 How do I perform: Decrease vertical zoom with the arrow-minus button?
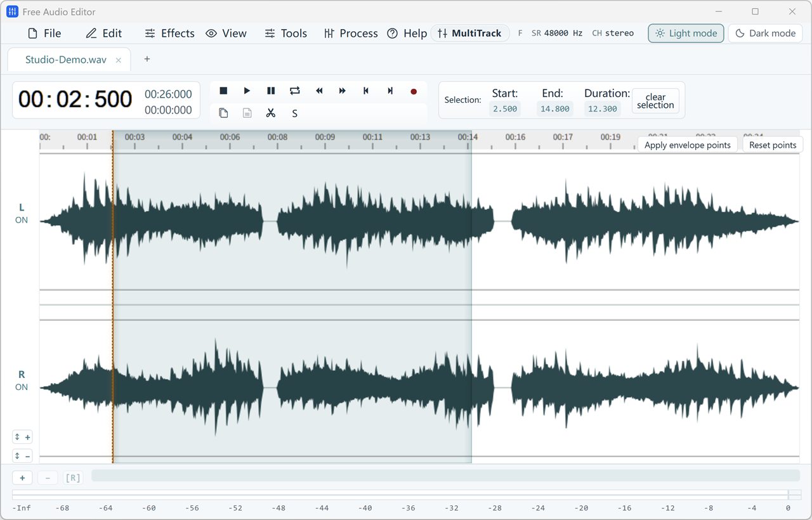[22, 456]
